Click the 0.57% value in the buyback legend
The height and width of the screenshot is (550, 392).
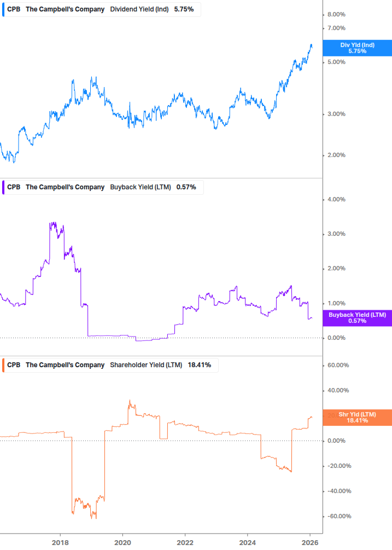(x=186, y=187)
